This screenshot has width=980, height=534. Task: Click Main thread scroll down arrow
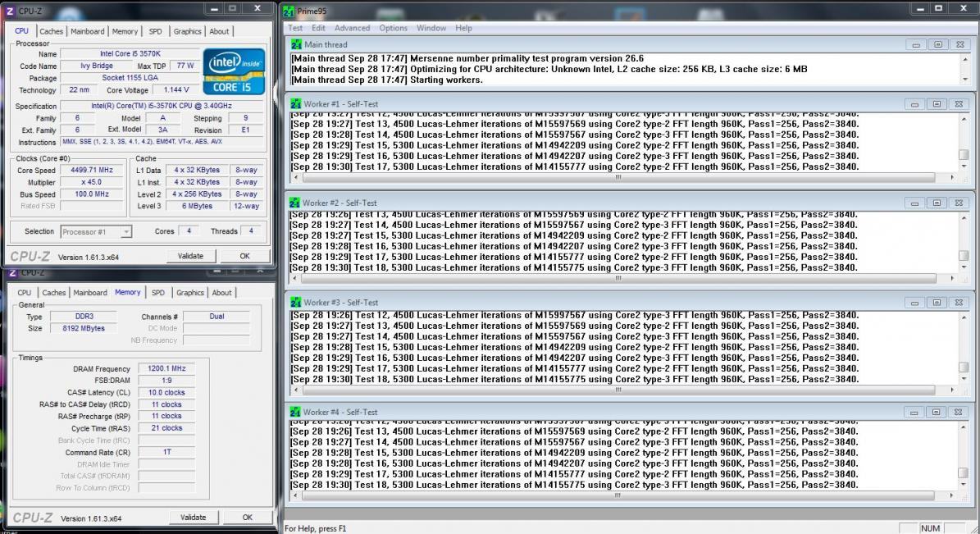tap(965, 80)
